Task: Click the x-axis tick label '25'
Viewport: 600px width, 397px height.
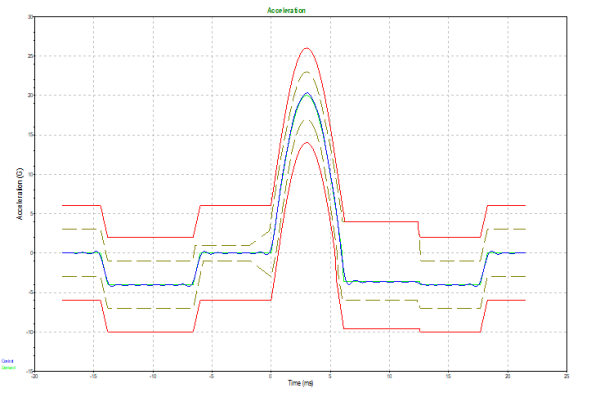Action: [x=567, y=376]
